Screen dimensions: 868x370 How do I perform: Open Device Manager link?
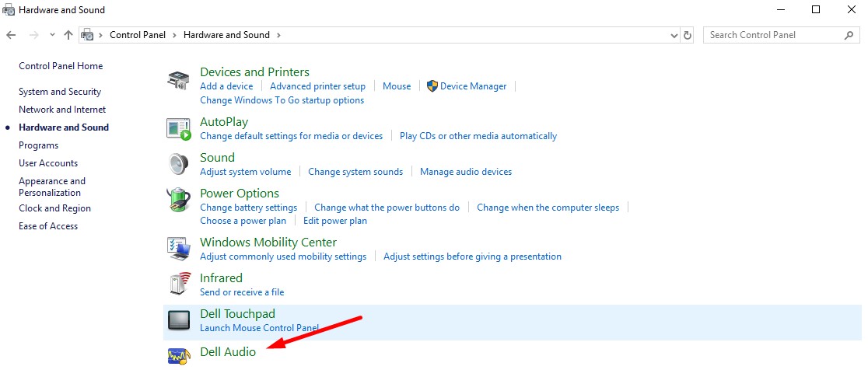point(474,86)
